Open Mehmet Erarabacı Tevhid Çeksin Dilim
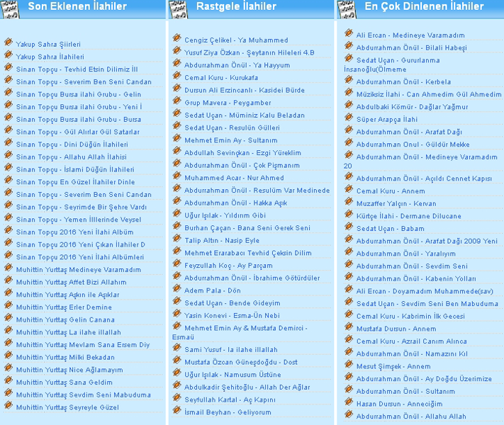Screen dimensions: 504x425 (248, 253)
